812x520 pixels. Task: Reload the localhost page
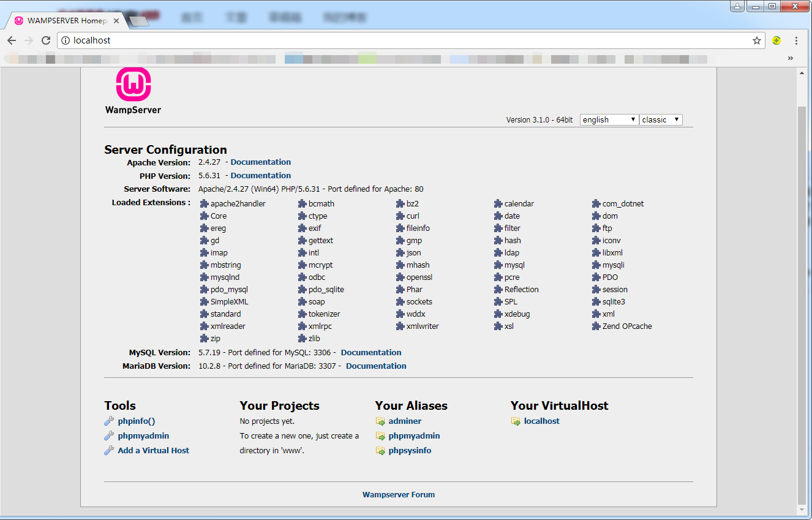(46, 40)
